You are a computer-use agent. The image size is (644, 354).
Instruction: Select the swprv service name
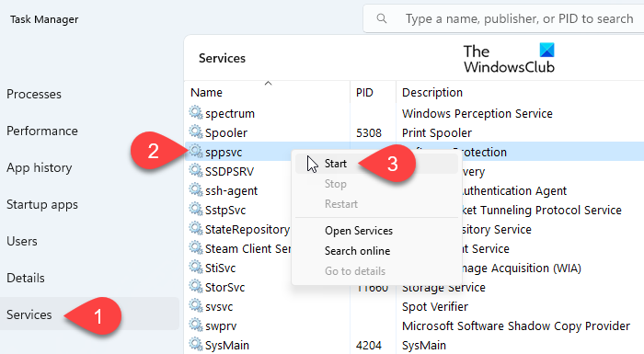[x=221, y=326]
